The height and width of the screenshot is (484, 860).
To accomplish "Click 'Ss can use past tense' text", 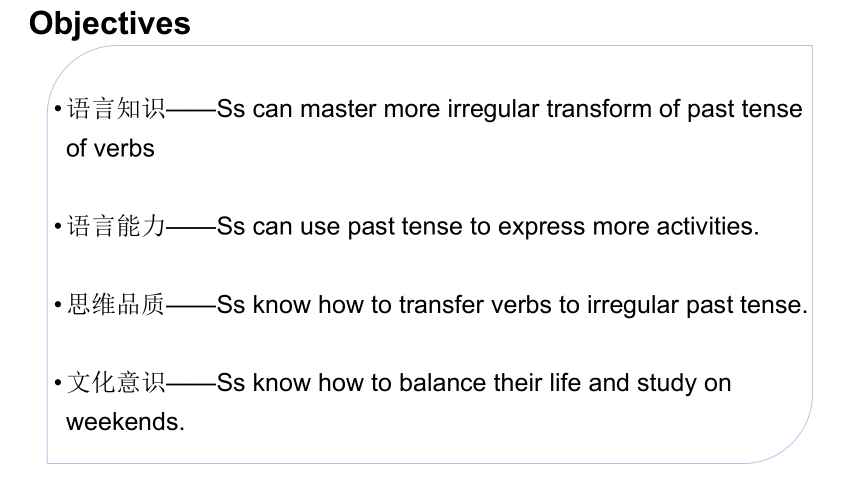I will tap(340, 227).
